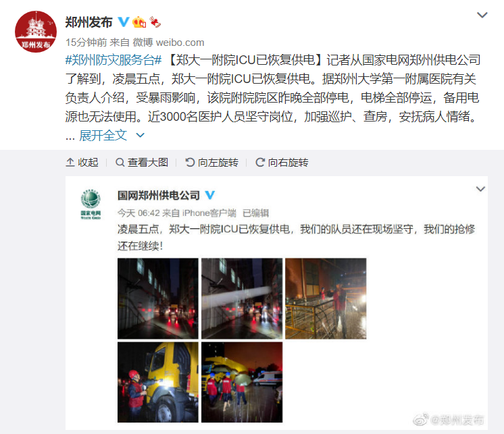
Task: Open the 国网郑州供电公司 account name
Action: coord(159,195)
